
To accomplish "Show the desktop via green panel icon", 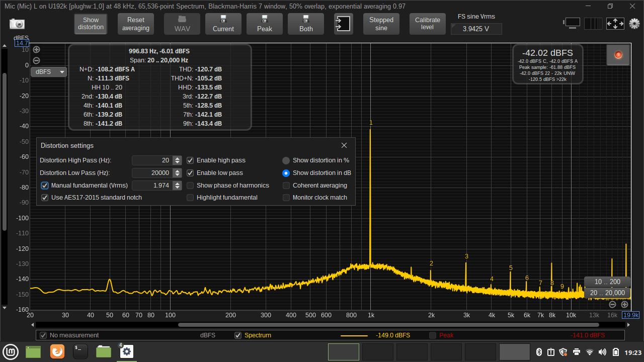I will click(x=33, y=351).
